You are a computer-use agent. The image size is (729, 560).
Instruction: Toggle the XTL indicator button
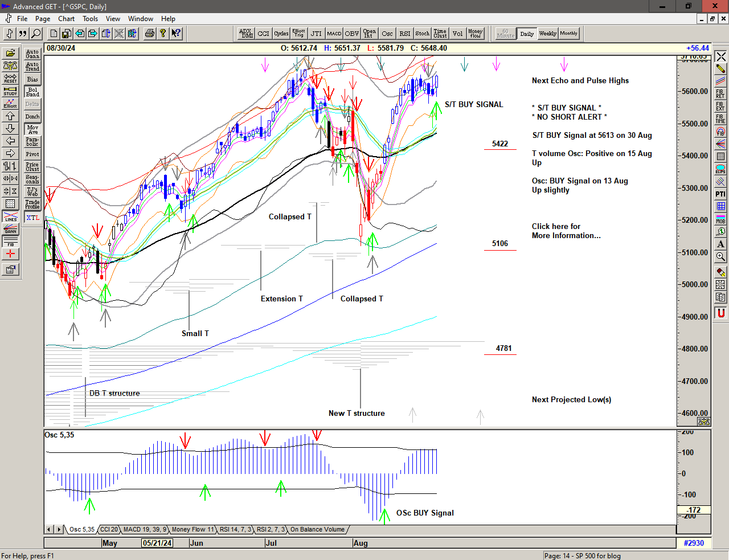pyautogui.click(x=32, y=218)
